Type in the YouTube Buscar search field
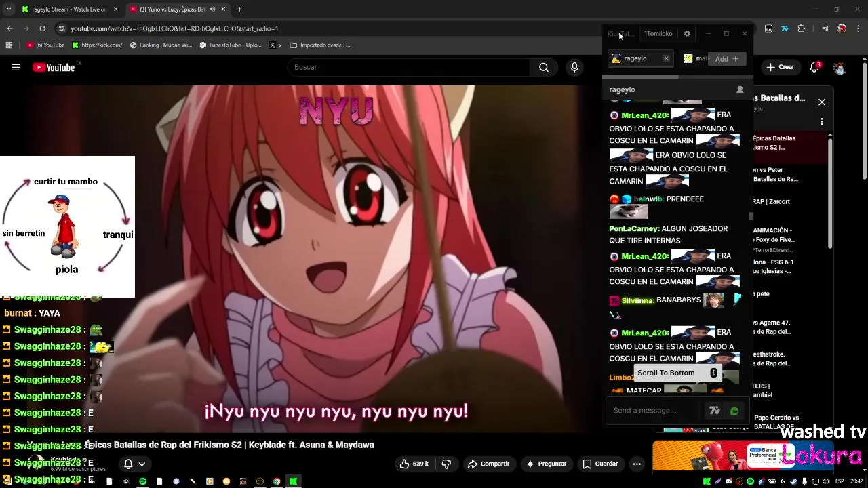The width and height of the screenshot is (868, 488). (x=408, y=67)
